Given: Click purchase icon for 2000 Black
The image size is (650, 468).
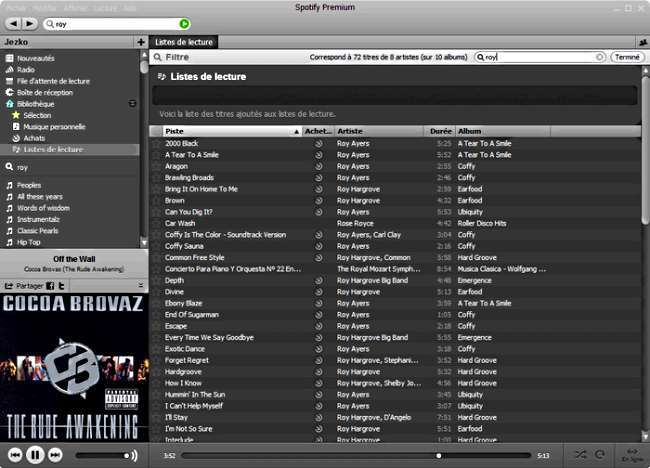Looking at the screenshot, I should click(x=318, y=143).
